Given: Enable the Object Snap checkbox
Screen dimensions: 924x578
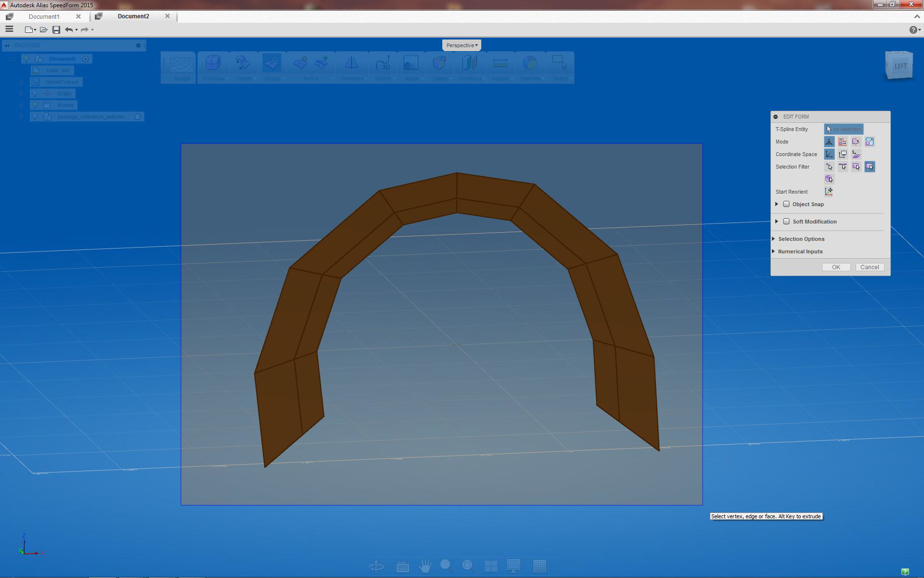Looking at the screenshot, I should [x=786, y=204].
